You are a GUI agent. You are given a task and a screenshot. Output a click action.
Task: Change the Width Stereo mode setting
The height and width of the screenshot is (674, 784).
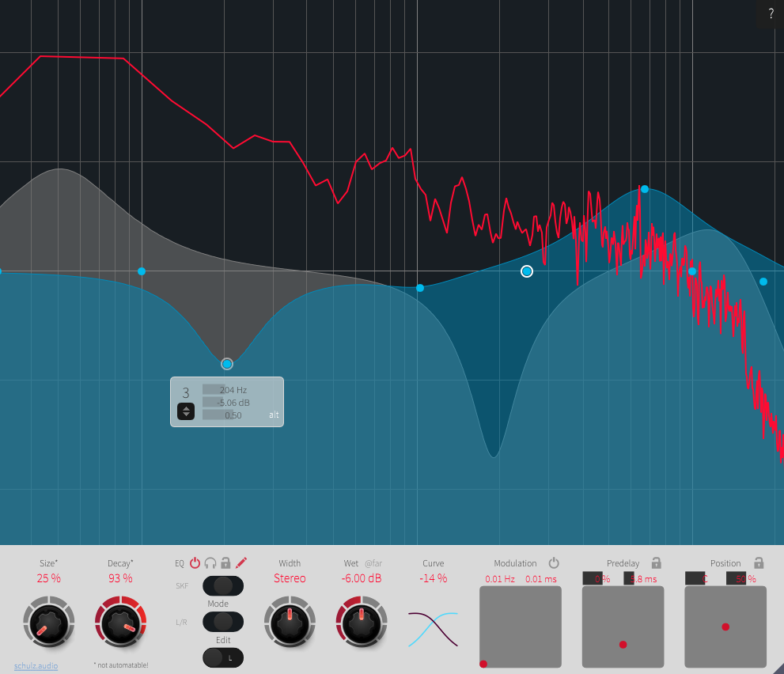(290, 578)
